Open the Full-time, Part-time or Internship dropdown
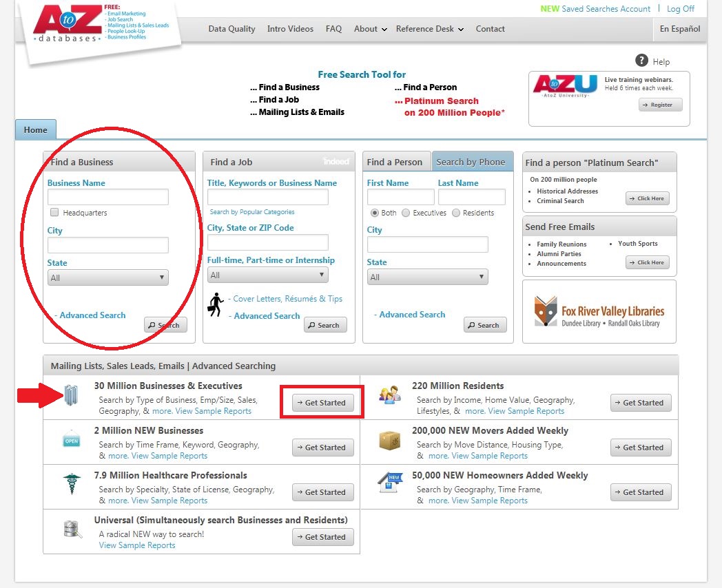722x588 pixels. (x=267, y=275)
